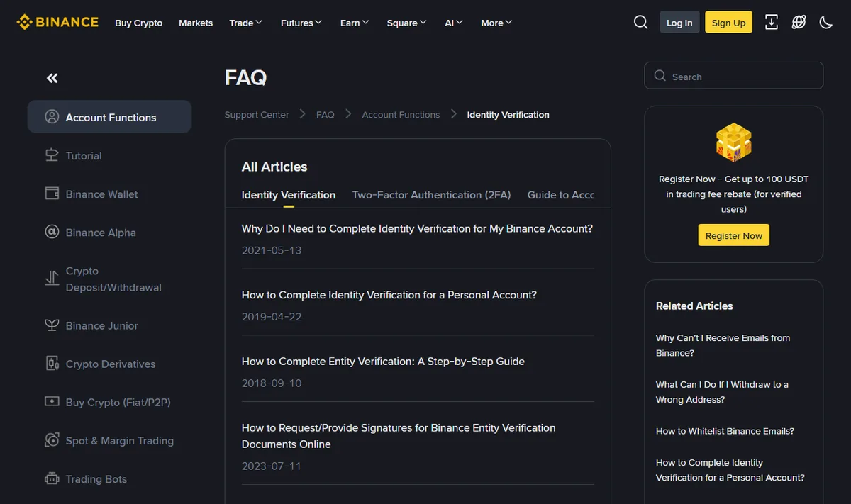Screen dimensions: 851x504
Task: Select the Identity Verification tab
Action: point(289,195)
